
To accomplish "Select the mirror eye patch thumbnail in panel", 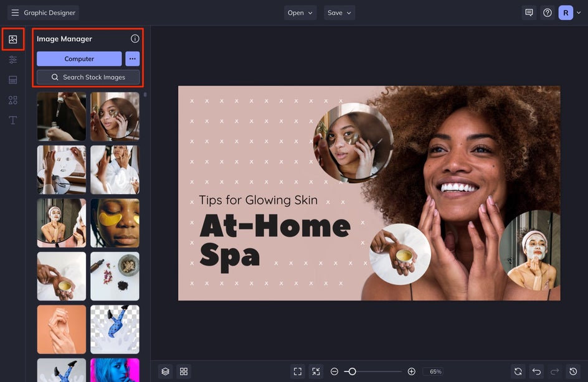I will 115,116.
